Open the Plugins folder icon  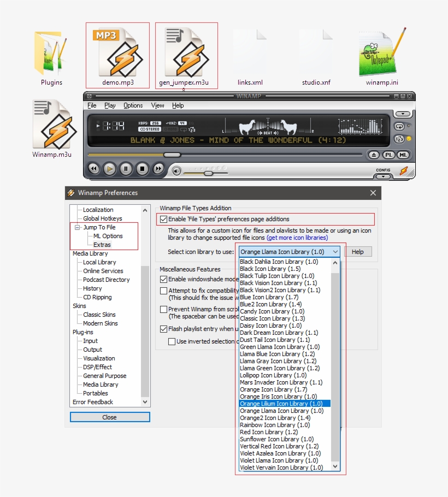point(51,54)
